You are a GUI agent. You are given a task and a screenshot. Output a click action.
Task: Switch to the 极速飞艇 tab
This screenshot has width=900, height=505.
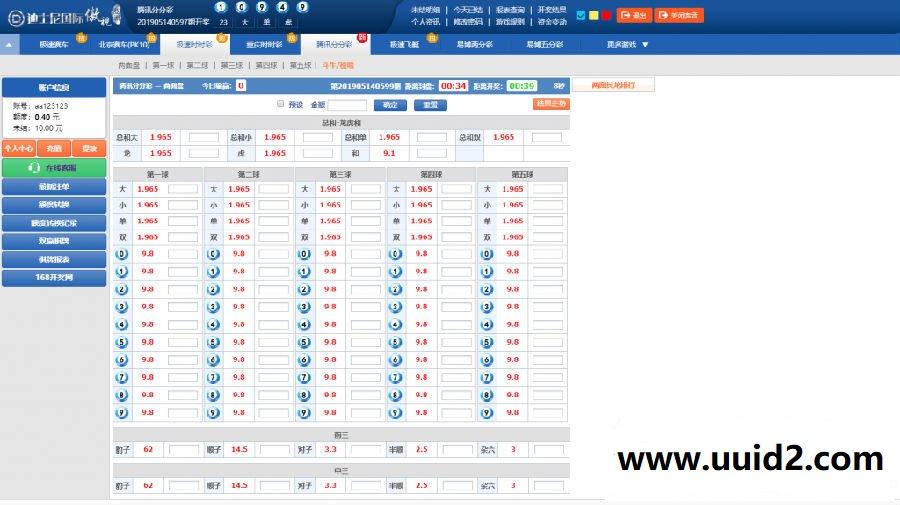405,44
